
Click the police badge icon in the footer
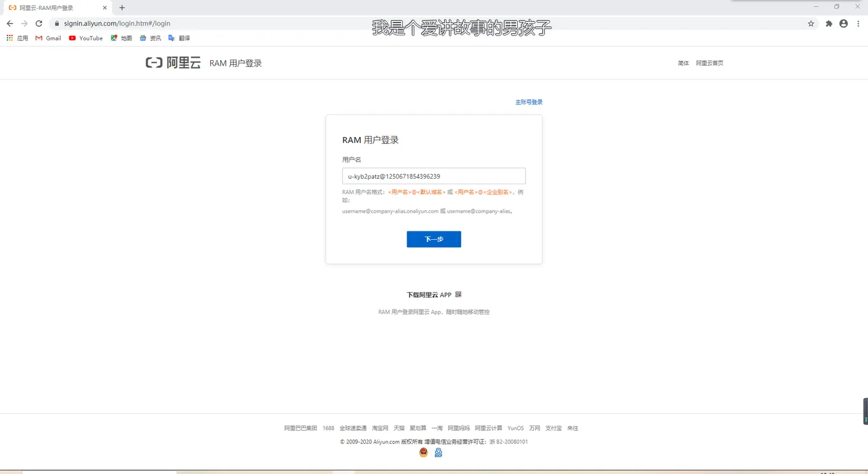[x=423, y=453]
